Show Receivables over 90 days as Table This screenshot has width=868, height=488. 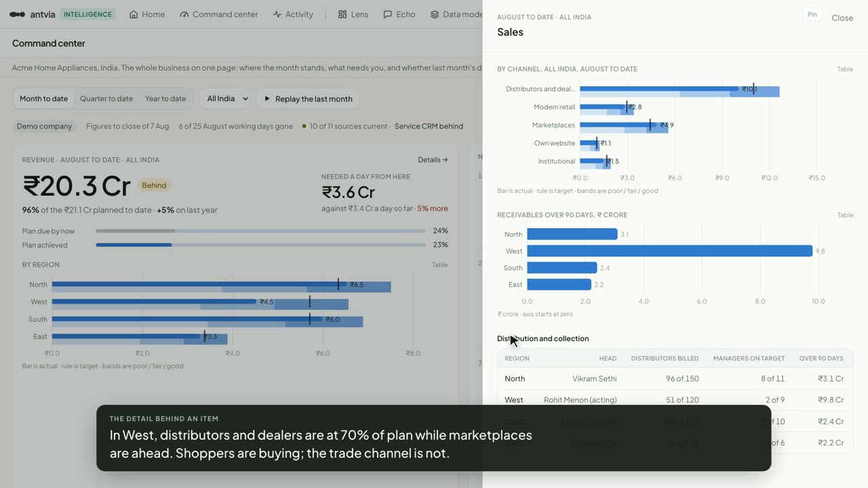845,216
